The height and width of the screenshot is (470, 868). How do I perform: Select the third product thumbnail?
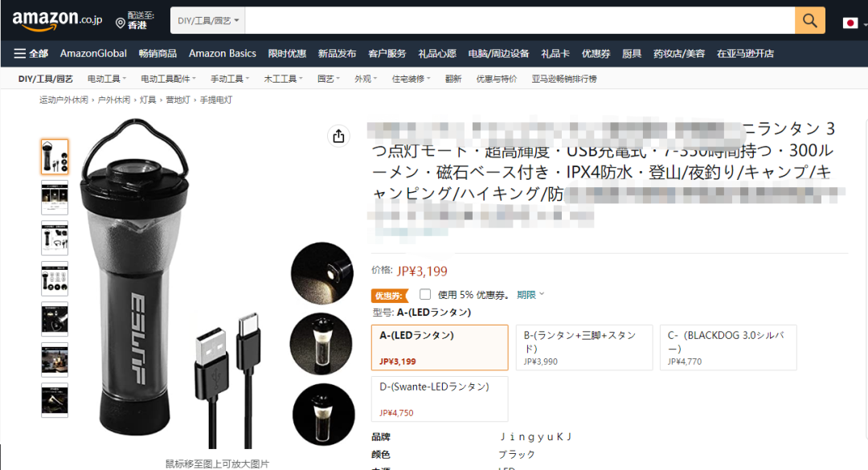(55, 238)
